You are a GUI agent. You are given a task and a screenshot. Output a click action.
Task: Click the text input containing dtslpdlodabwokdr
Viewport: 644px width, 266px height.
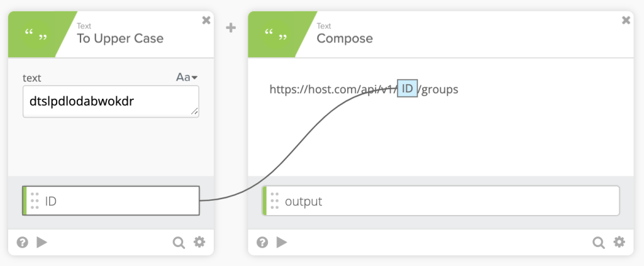[x=110, y=101]
